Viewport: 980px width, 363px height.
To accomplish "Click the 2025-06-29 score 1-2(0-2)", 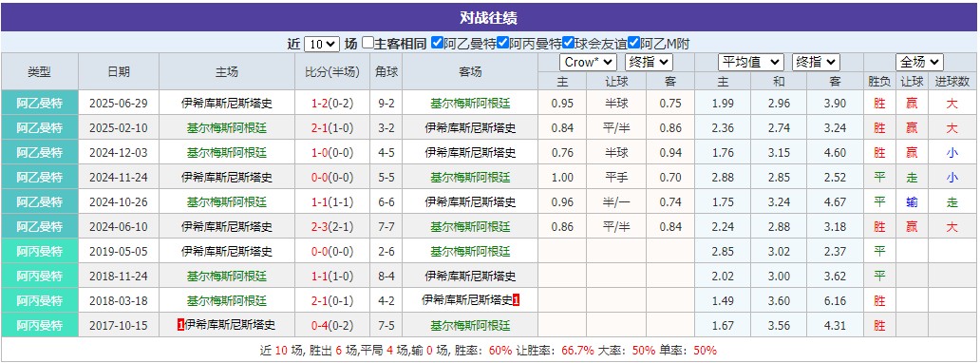I will [331, 104].
